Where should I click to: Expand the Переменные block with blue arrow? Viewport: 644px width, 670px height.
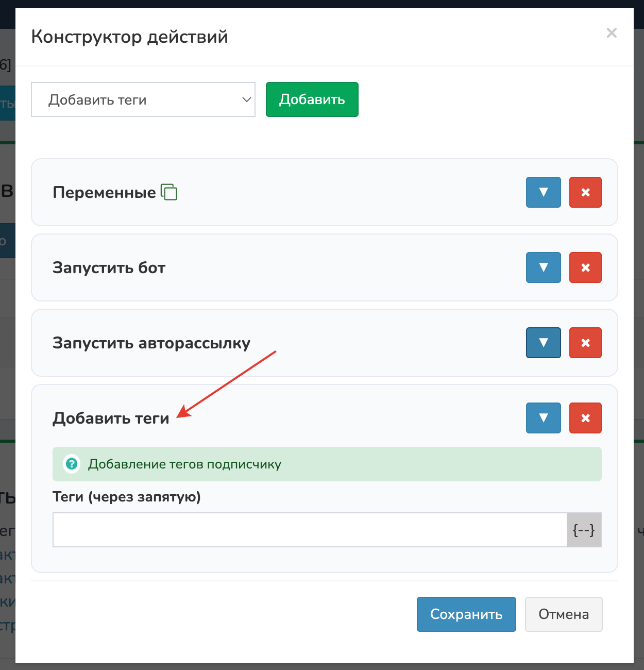pyautogui.click(x=543, y=192)
